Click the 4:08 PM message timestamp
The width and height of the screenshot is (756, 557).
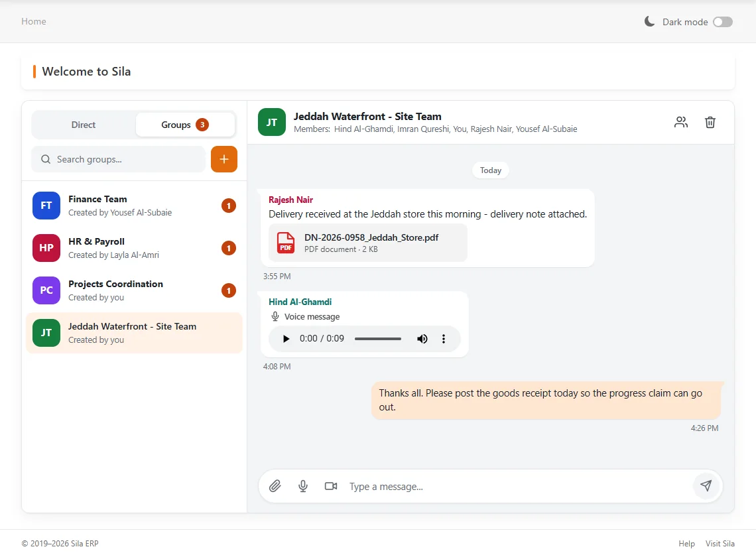point(277,367)
